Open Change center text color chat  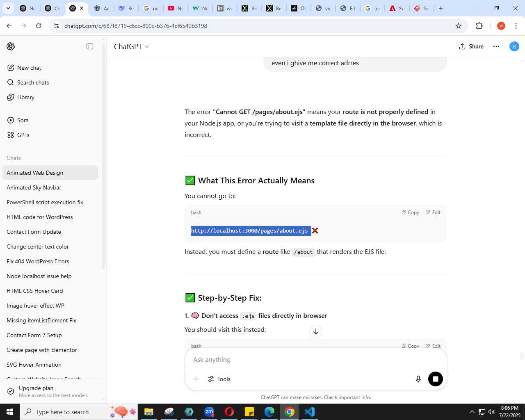click(50, 247)
